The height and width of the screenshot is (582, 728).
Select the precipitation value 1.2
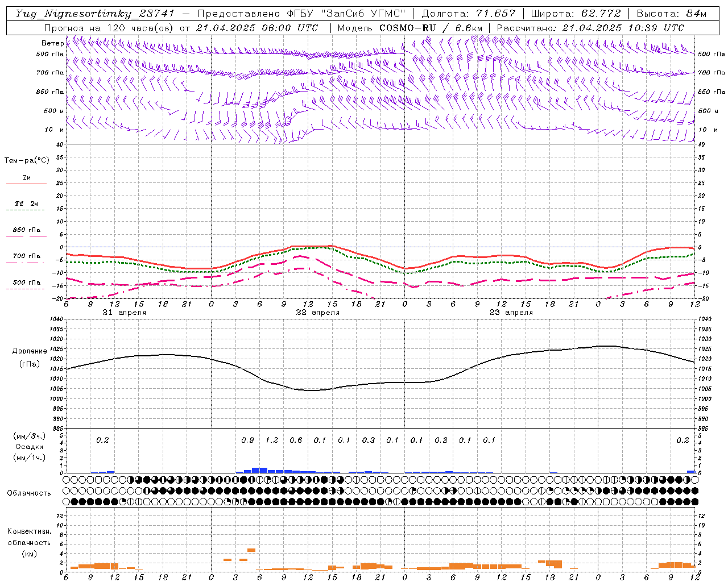tap(272, 440)
